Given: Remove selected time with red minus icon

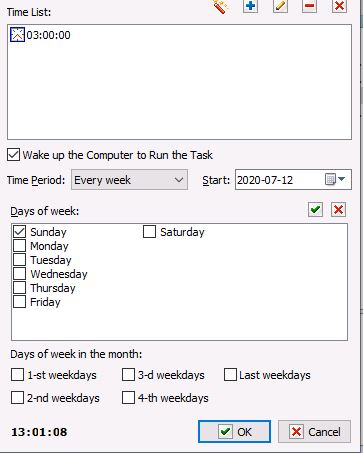Looking at the screenshot, I should coord(309,6).
